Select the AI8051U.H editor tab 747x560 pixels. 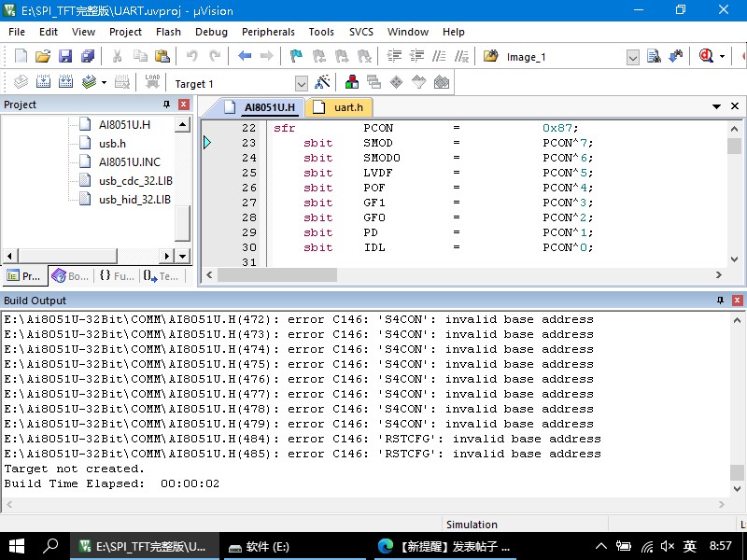click(x=261, y=107)
